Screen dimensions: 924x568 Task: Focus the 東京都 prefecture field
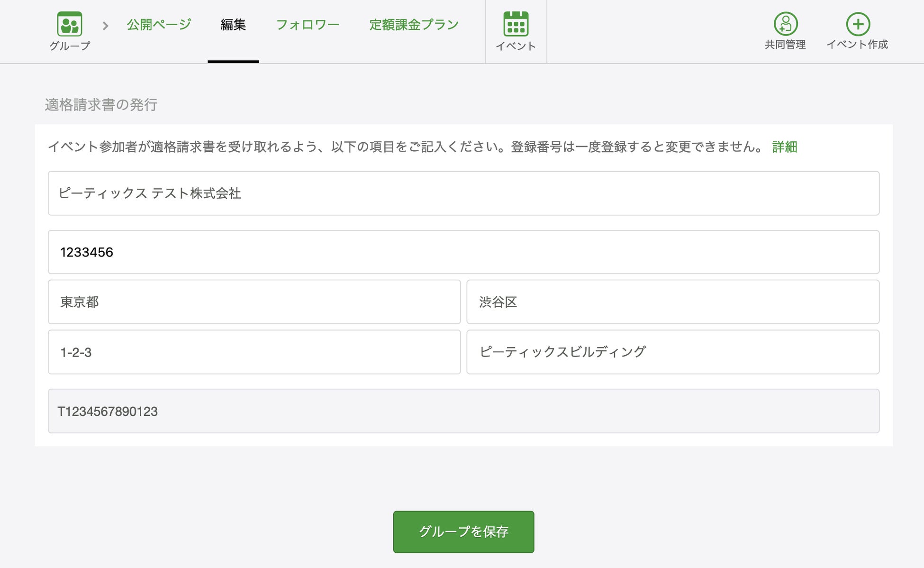click(254, 302)
